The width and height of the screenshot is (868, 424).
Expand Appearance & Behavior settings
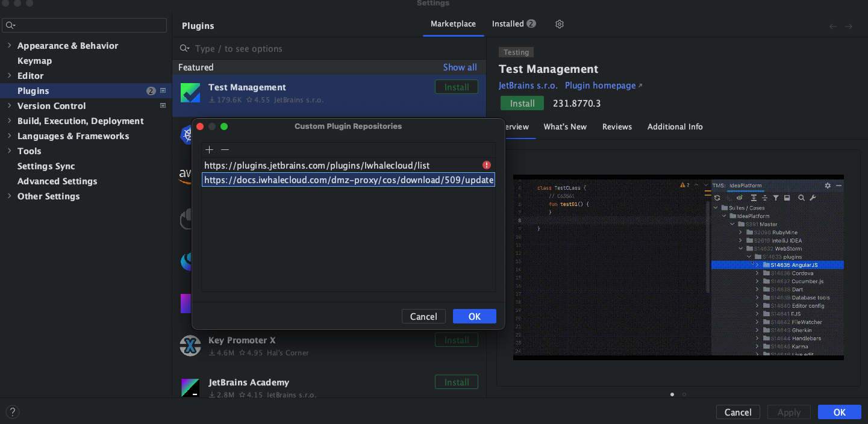tap(9, 46)
